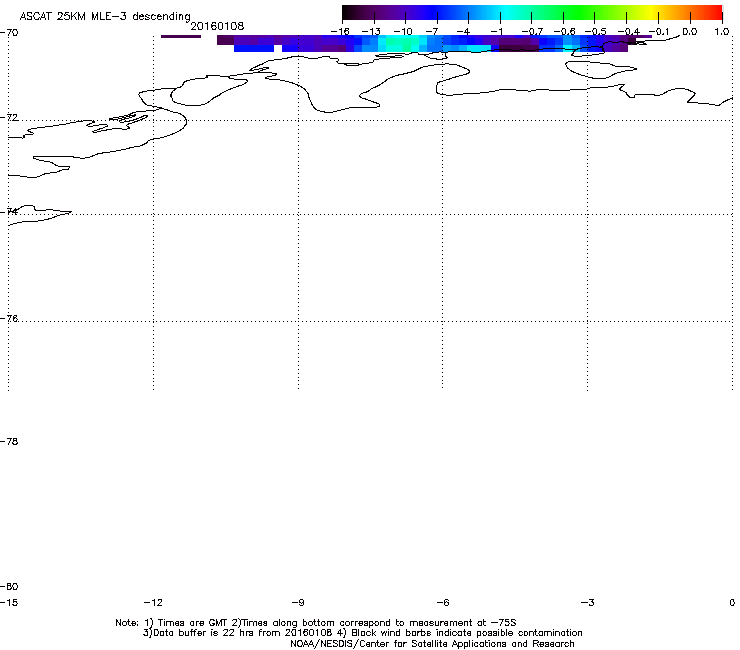Image resolution: width=740 pixels, height=650 pixels.
Task: Pick the -7 color scale label
Action: click(432, 32)
